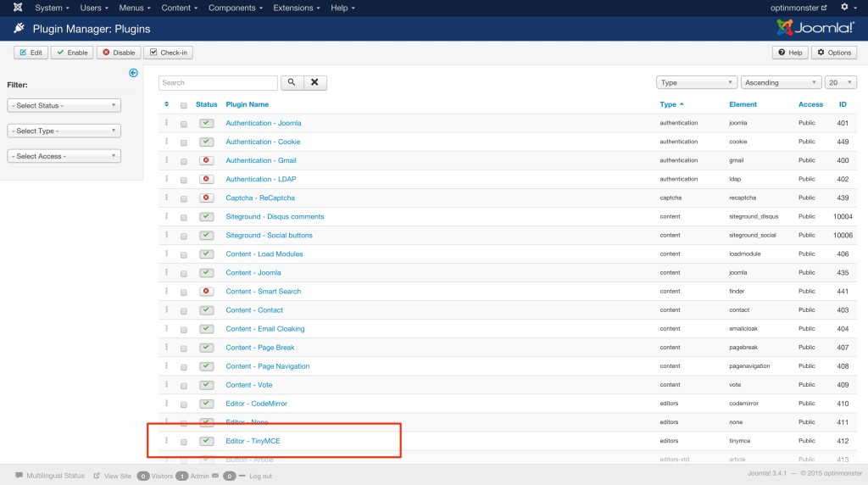868x485 pixels.
Task: Select checkbox for Captcha - ReCaptcha
Action: click(184, 198)
